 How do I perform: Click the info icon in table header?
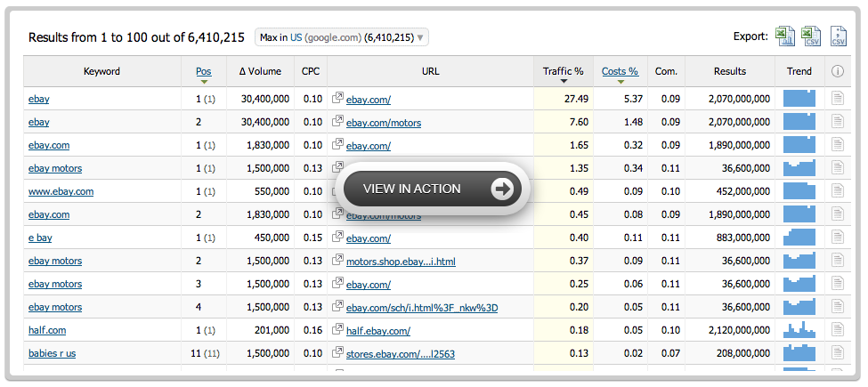point(838,71)
